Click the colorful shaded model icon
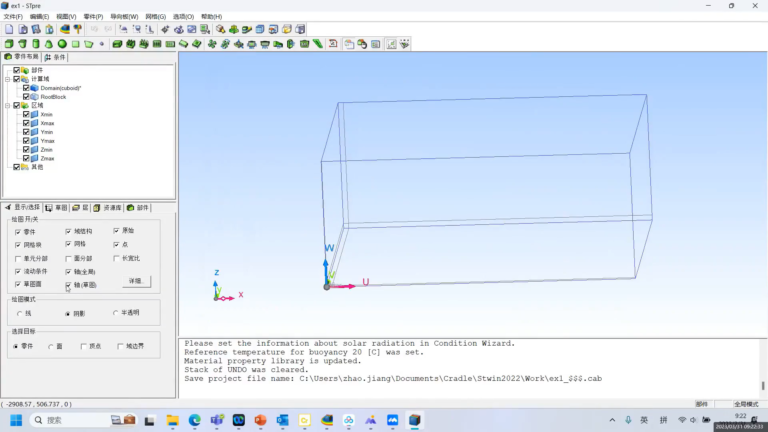 [x=65, y=29]
